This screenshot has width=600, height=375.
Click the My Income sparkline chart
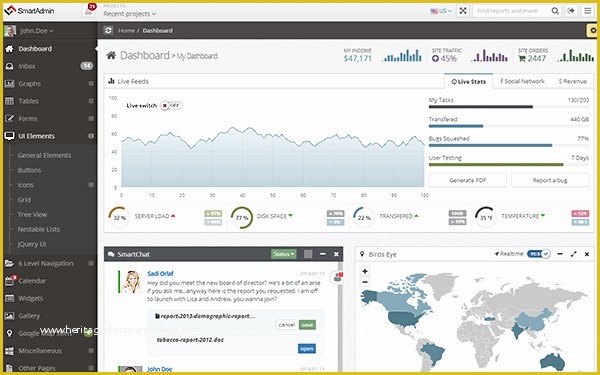pyautogui.click(x=401, y=55)
